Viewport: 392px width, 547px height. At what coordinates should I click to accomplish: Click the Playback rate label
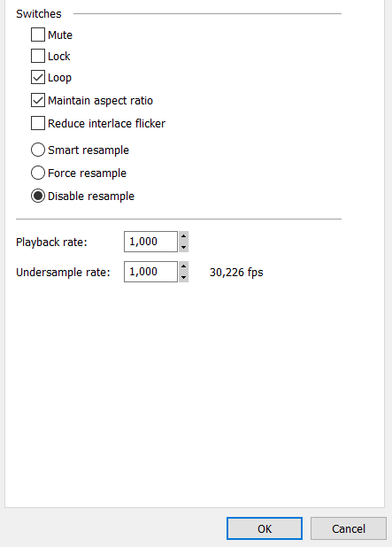point(51,243)
